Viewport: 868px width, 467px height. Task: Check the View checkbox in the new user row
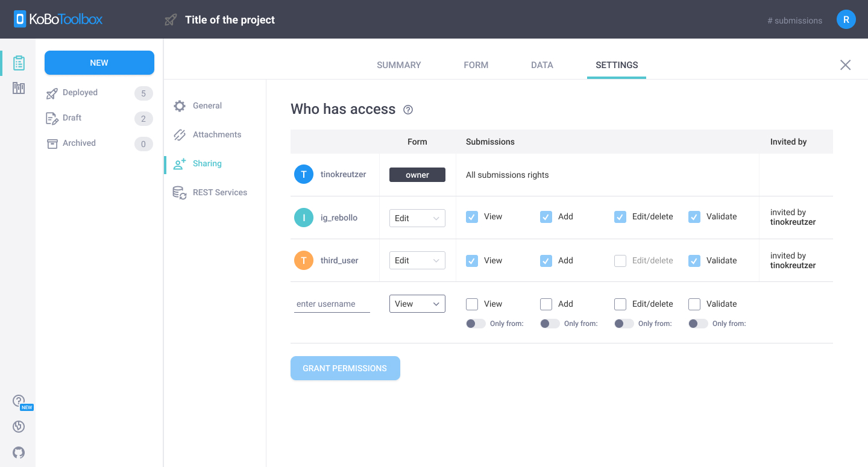coord(471,304)
